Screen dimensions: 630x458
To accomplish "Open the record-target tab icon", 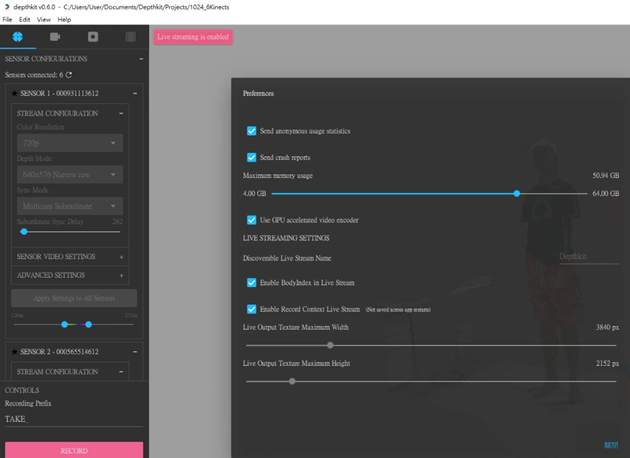I will tap(93, 38).
